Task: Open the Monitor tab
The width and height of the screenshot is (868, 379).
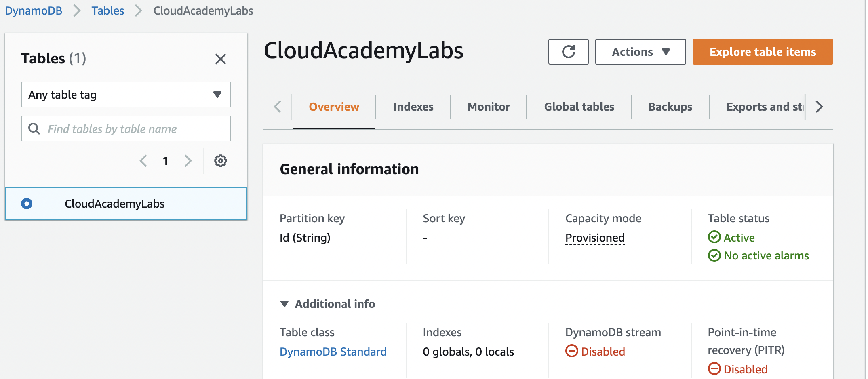Action: 488,107
